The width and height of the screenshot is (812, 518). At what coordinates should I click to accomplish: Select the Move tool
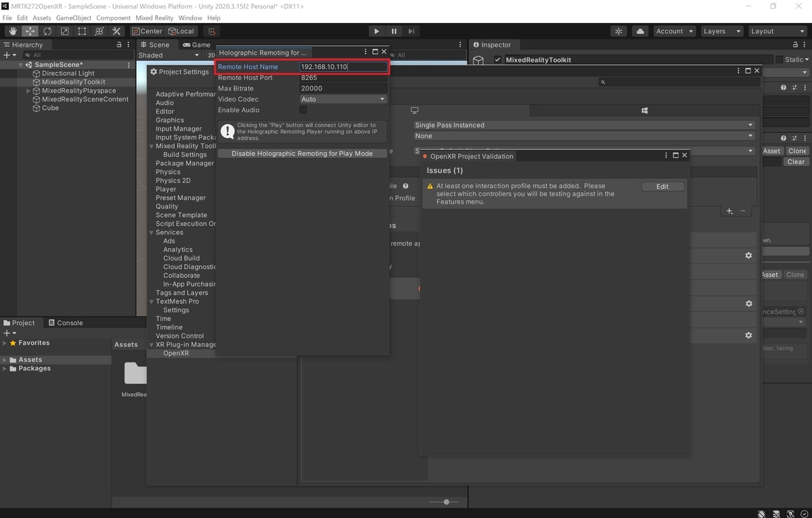[x=30, y=31]
